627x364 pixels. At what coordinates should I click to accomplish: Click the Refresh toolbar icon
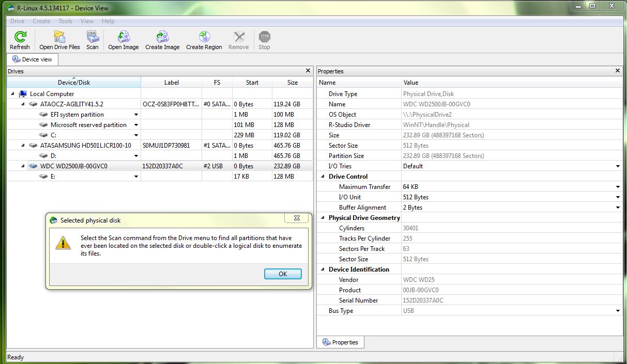(20, 37)
